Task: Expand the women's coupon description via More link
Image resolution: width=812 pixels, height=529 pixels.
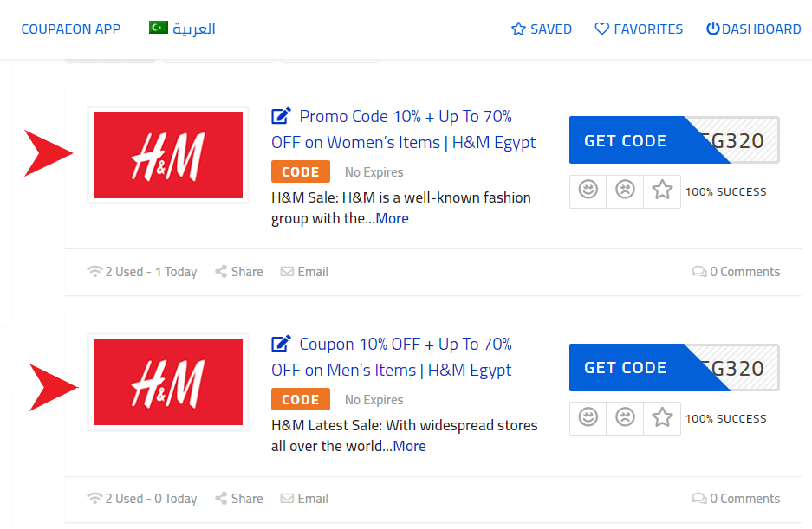Action: tap(392, 218)
